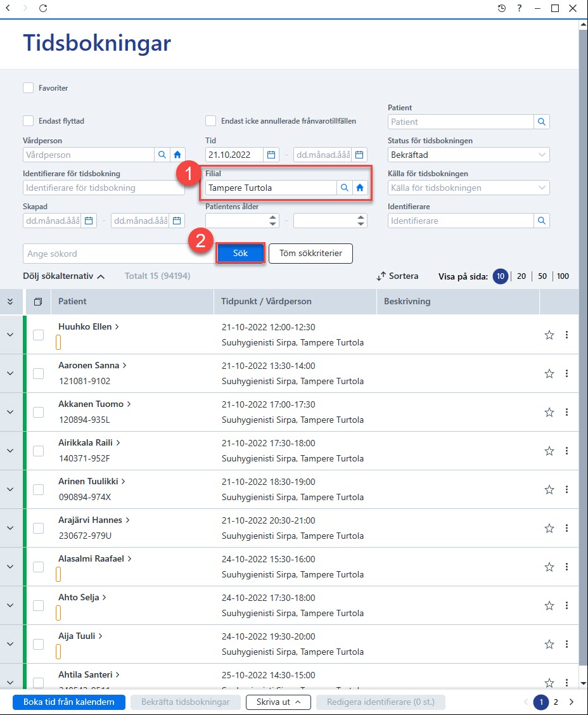
Task: Open the calendar picker for the Tid start date
Action: [x=271, y=155]
